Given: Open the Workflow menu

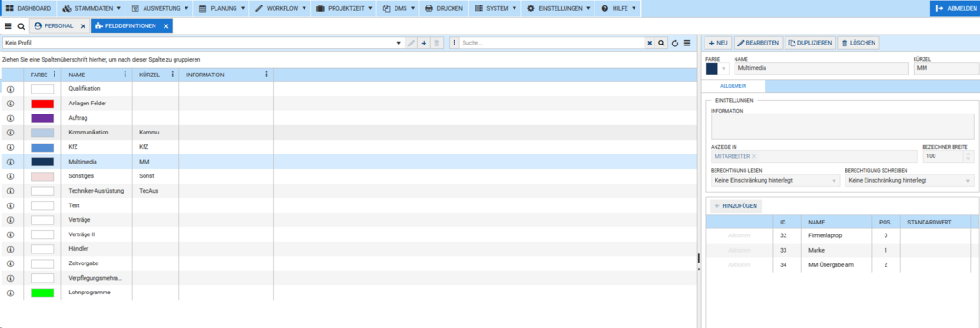Looking at the screenshot, I should pos(281,9).
